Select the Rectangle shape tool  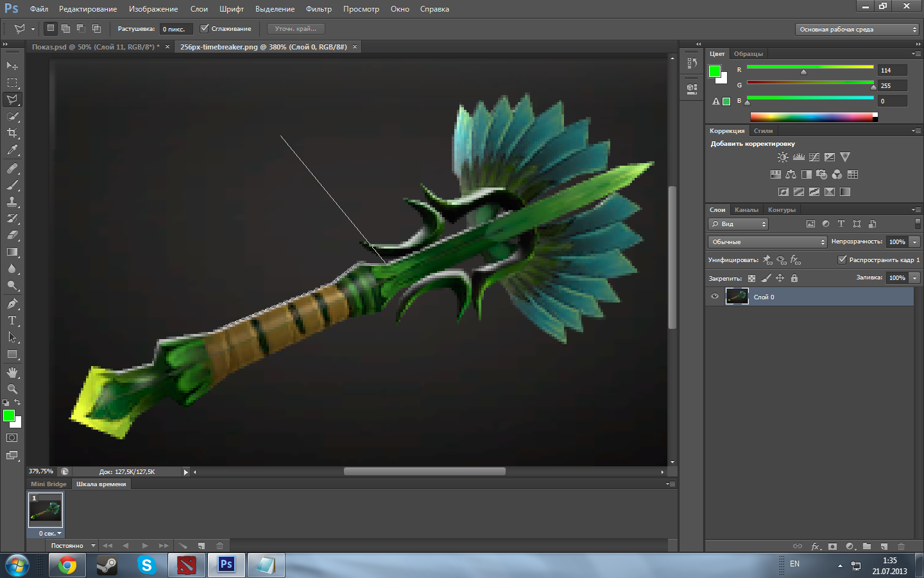click(x=12, y=354)
